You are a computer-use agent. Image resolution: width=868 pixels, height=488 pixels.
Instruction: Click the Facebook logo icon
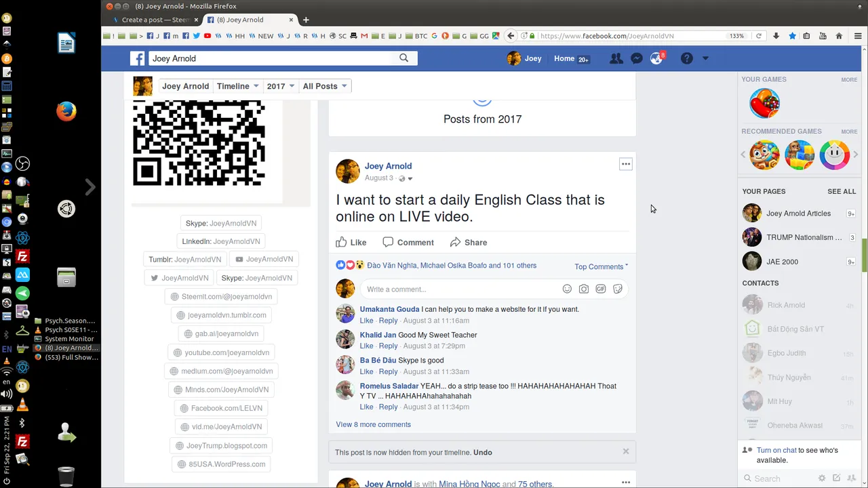point(138,58)
